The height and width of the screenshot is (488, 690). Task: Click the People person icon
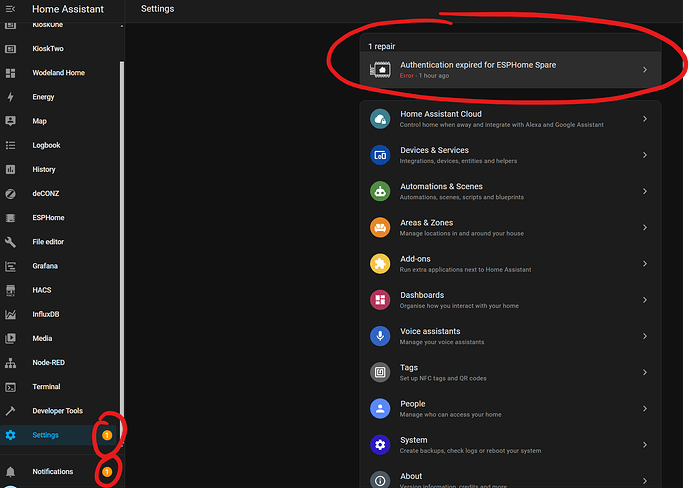click(x=380, y=409)
